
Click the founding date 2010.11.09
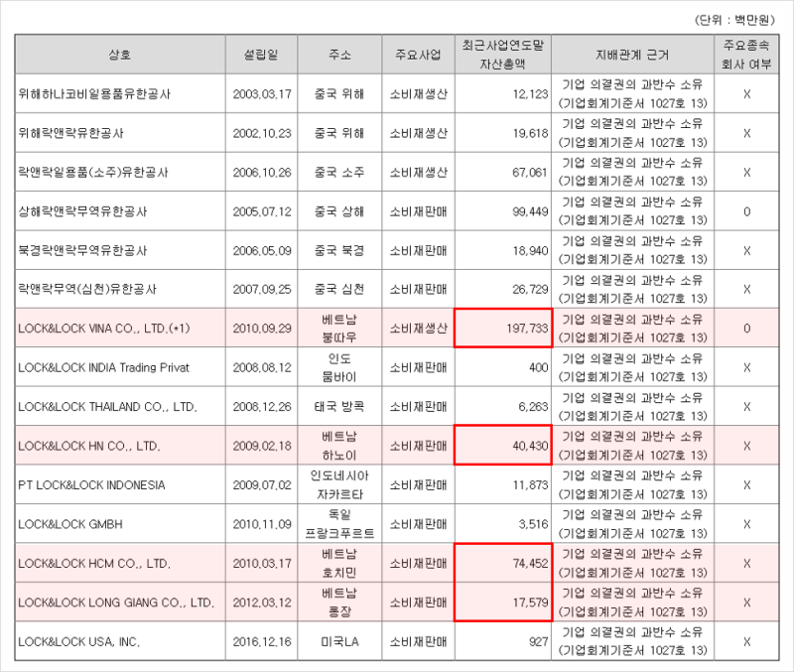click(262, 524)
